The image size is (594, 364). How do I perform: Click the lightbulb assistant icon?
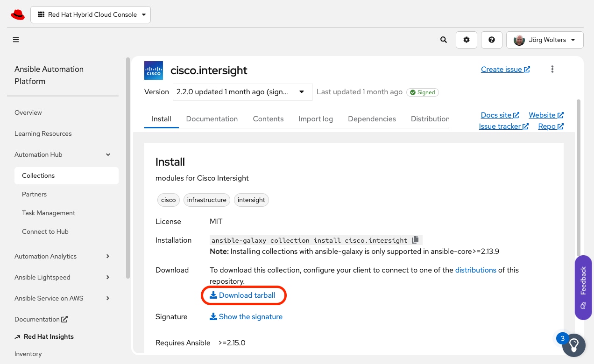(x=574, y=345)
